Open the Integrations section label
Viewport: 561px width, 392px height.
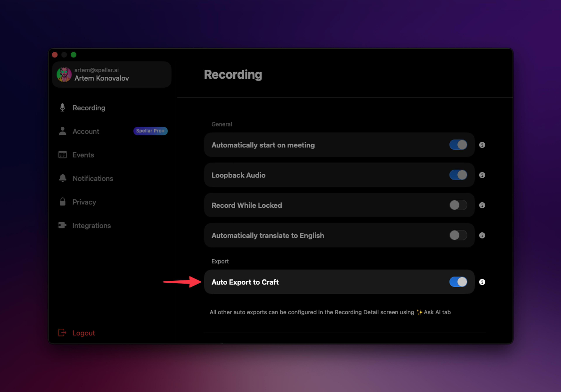pos(92,226)
